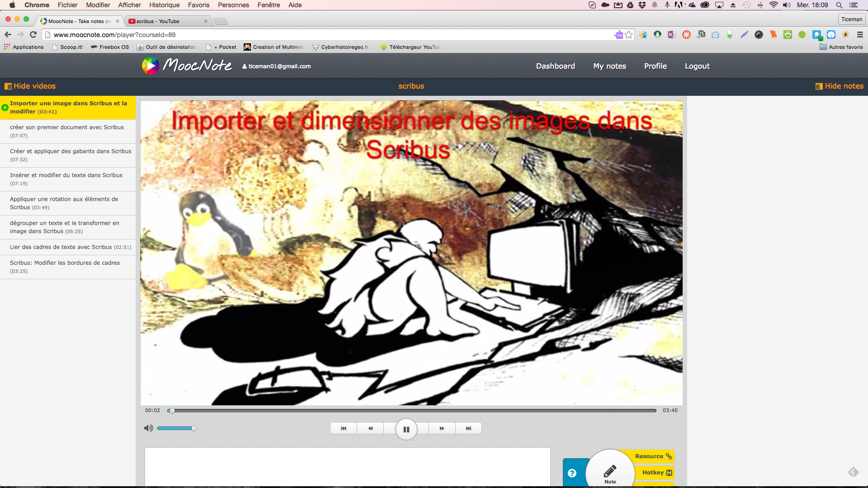
Task: Mute the player volume speaker icon
Action: 148,428
